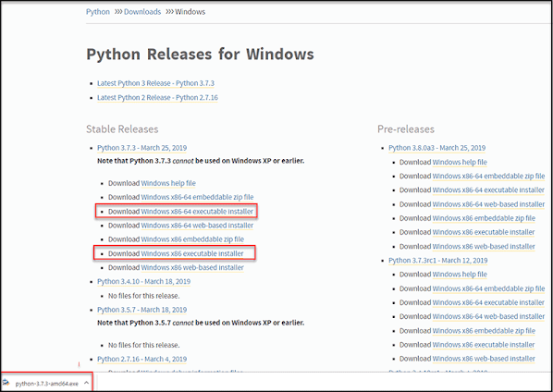Download x86 embeddable zip file under Python 3.8.0a3

(484, 218)
